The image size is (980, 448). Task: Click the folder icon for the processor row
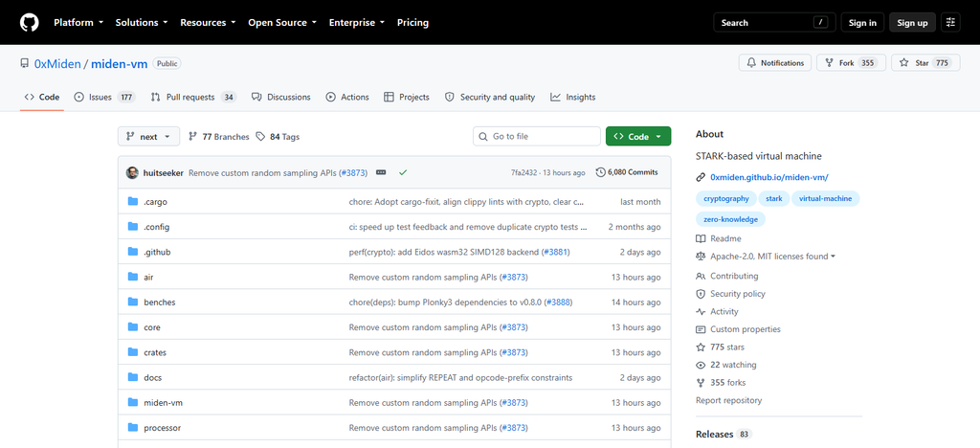pyautogui.click(x=132, y=427)
